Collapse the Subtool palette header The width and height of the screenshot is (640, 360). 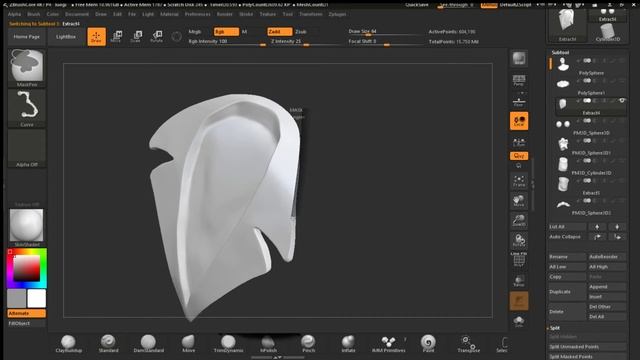pyautogui.click(x=560, y=52)
